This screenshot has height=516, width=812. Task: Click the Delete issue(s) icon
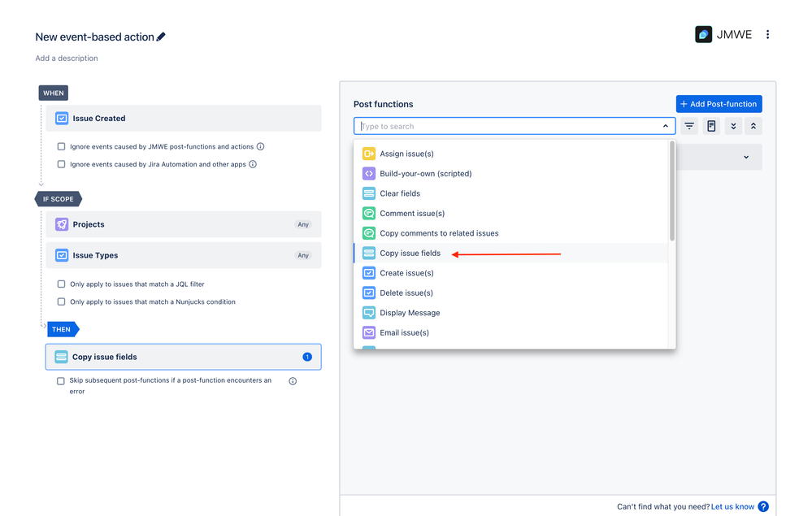pos(369,293)
